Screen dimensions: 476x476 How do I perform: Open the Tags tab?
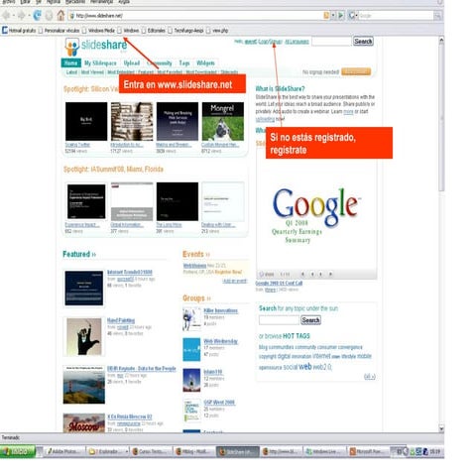coord(184,62)
